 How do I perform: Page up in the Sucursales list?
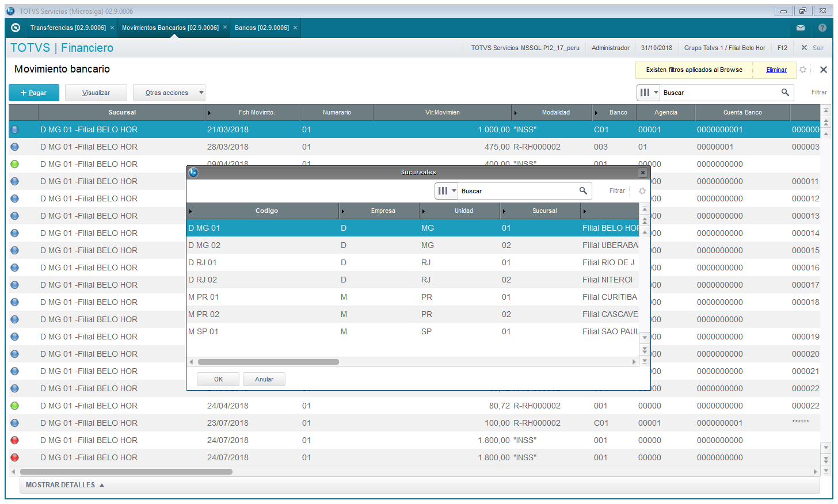[x=645, y=220]
